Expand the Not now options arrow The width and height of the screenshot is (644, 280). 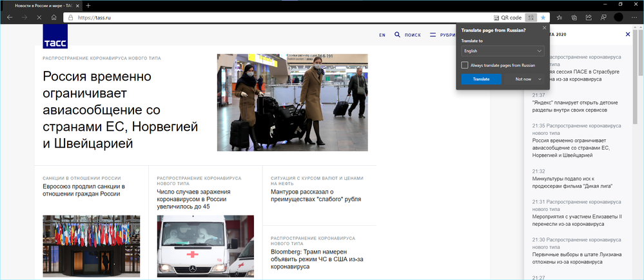click(x=540, y=79)
